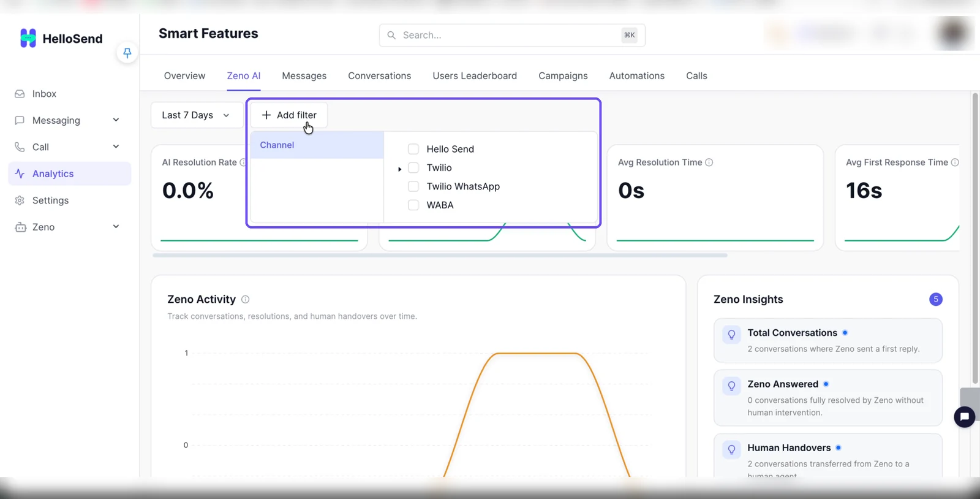
Task: Open the Last 7 Days date dropdown
Action: pos(196,115)
